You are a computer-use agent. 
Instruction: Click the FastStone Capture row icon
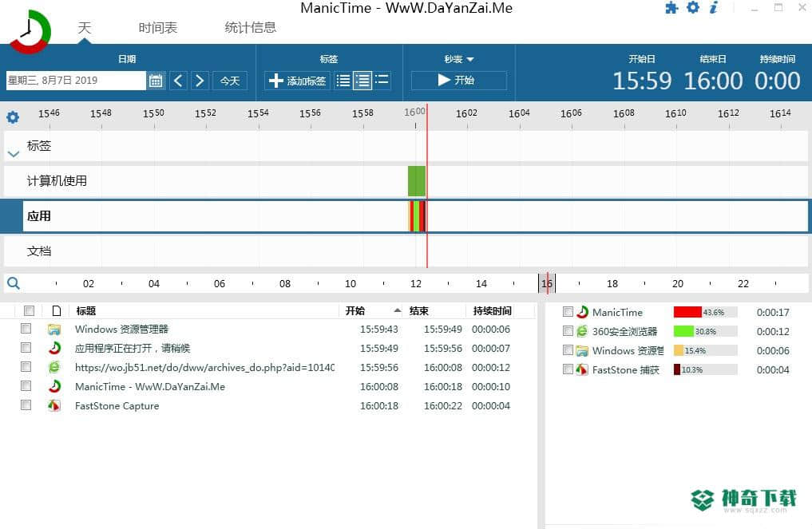(54, 406)
